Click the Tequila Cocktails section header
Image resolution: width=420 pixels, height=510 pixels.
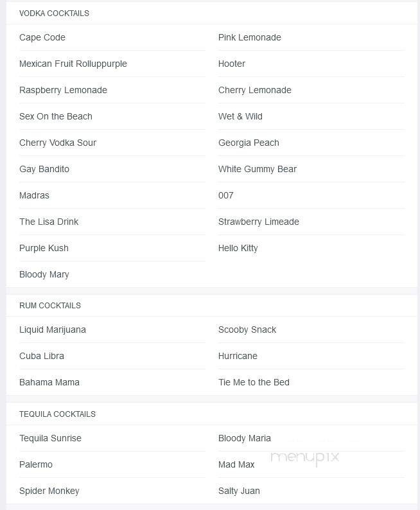point(58,414)
